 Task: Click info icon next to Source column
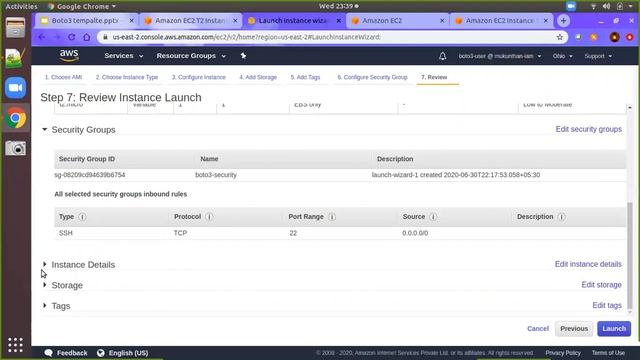(433, 217)
